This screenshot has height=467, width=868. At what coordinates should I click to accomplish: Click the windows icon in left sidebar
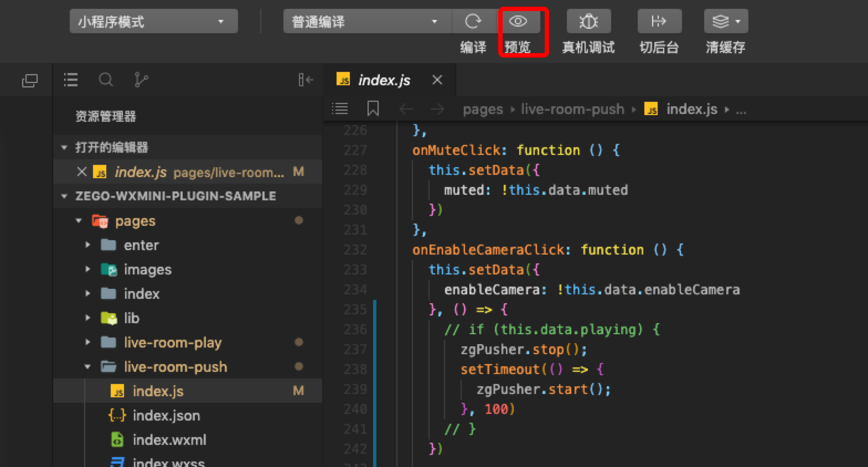pos(29,81)
